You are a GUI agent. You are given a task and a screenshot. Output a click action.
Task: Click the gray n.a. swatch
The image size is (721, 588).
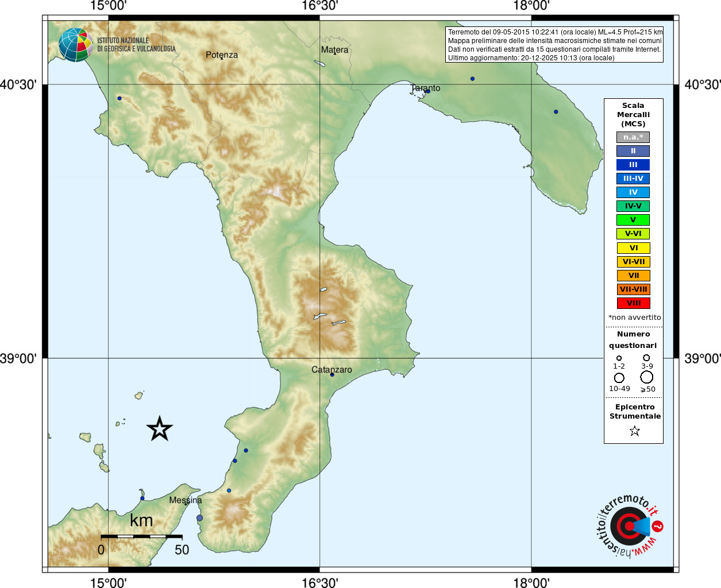[633, 137]
